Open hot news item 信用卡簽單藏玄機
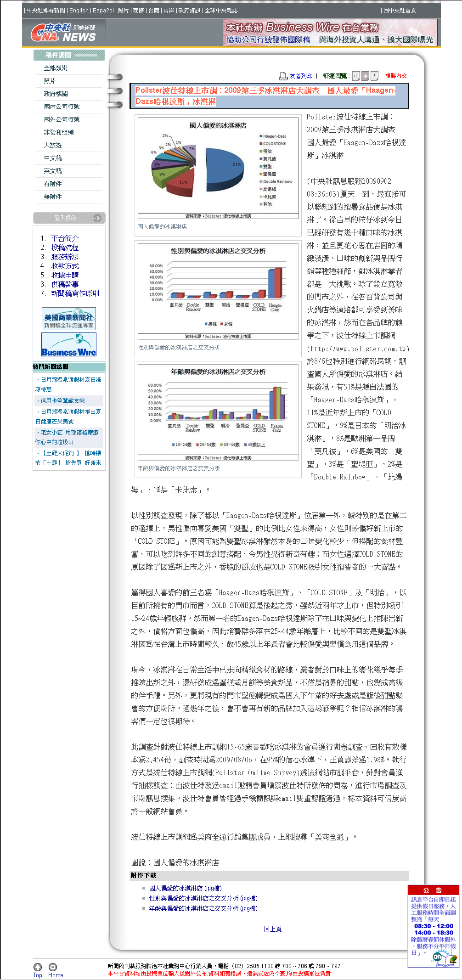462x980 pixels. pos(63,400)
